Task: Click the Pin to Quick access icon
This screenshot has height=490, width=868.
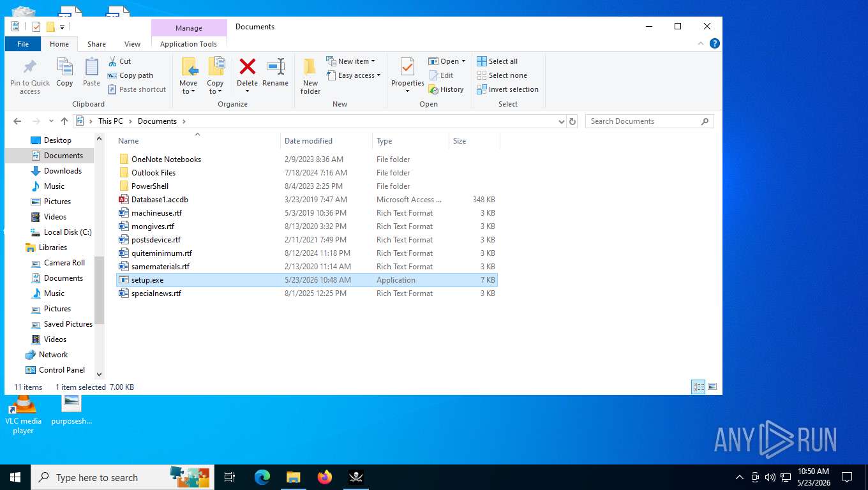Action: pos(30,77)
